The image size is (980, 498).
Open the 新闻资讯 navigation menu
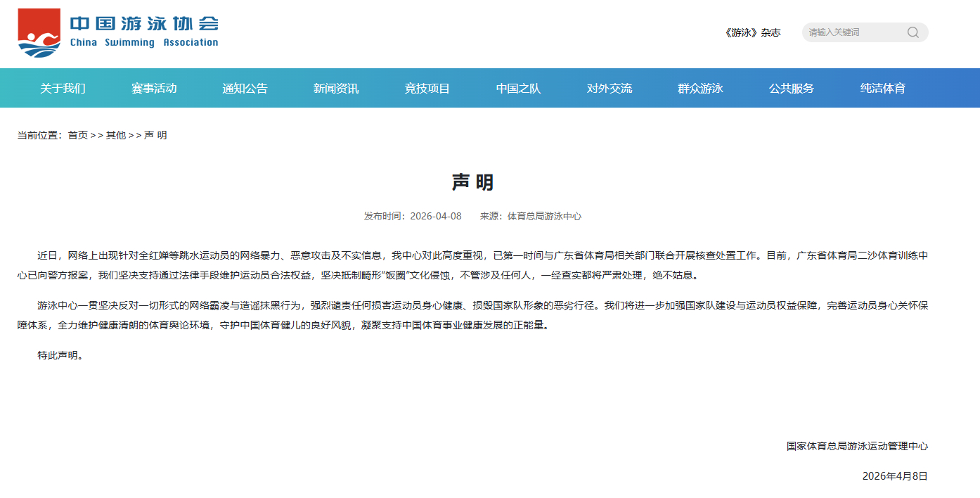pyautogui.click(x=335, y=88)
